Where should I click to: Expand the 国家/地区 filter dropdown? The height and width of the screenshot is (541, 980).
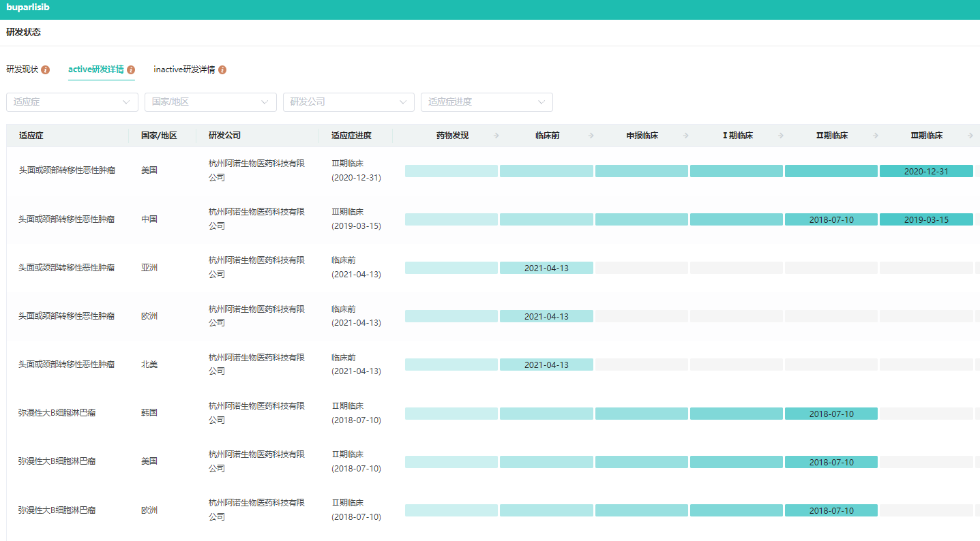(210, 102)
